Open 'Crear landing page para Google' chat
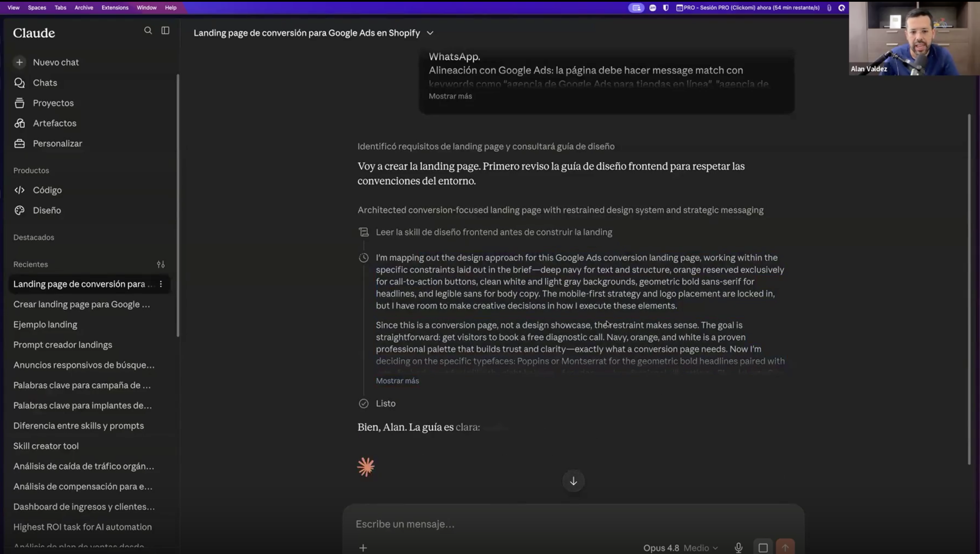Viewport: 980px width, 554px height. [x=81, y=304]
